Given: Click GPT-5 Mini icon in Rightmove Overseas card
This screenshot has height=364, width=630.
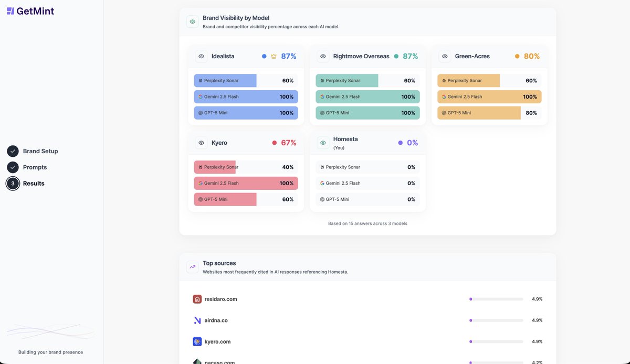Looking at the screenshot, I should click(x=322, y=113).
